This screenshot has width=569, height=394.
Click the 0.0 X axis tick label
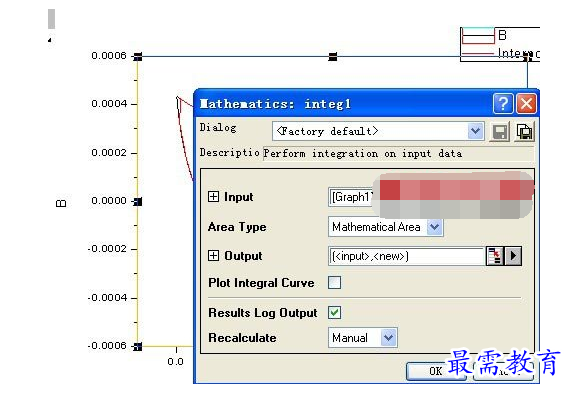tap(175, 362)
